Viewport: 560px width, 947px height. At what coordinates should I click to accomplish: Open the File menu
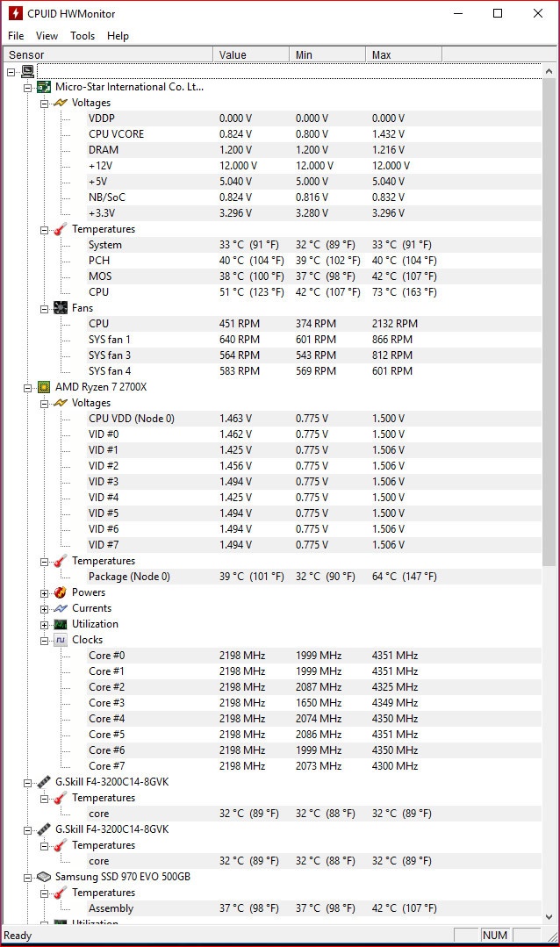click(x=16, y=36)
